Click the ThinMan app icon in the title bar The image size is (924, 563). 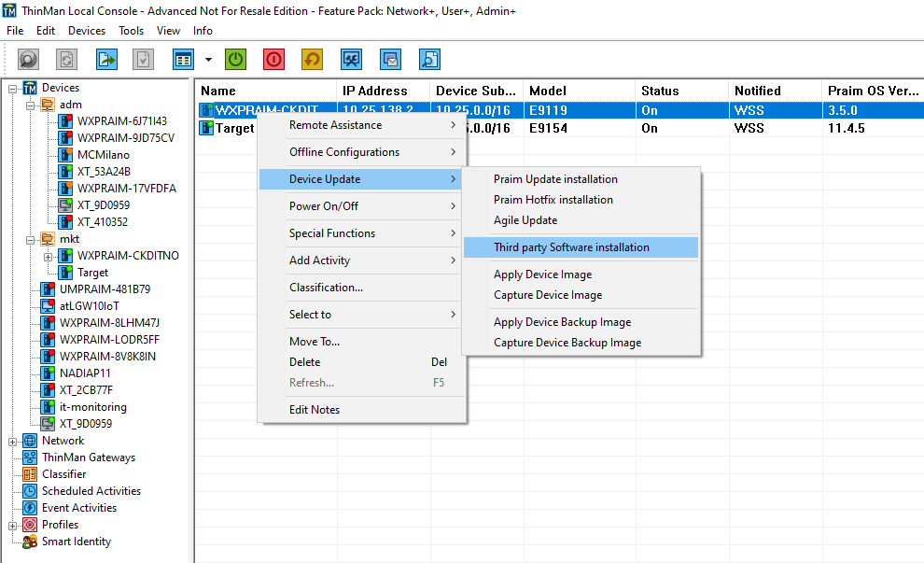tap(9, 10)
